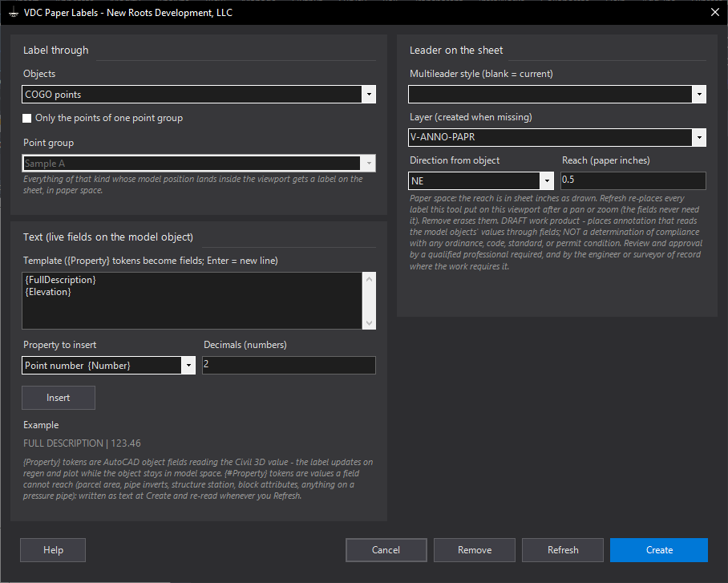Image resolution: width=728 pixels, height=583 pixels.
Task: Open the Objects COGO points dropdown
Action: 369,95
